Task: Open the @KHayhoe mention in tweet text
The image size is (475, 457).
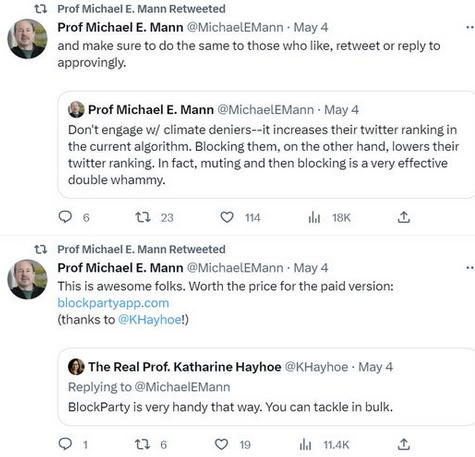Action: [150, 320]
